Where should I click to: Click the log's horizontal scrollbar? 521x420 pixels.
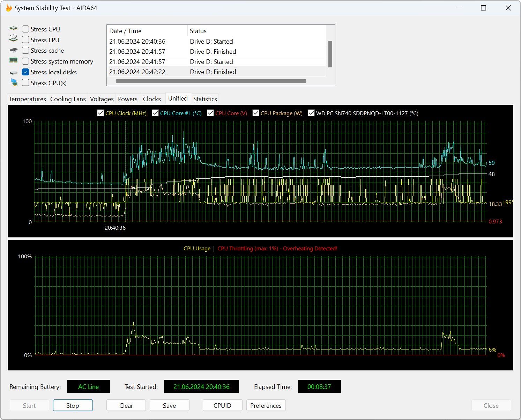point(211,81)
